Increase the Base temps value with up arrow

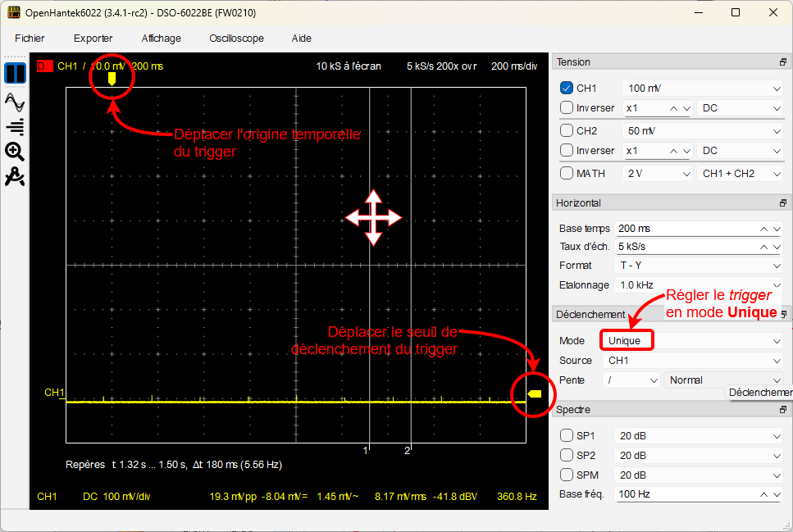point(763,229)
